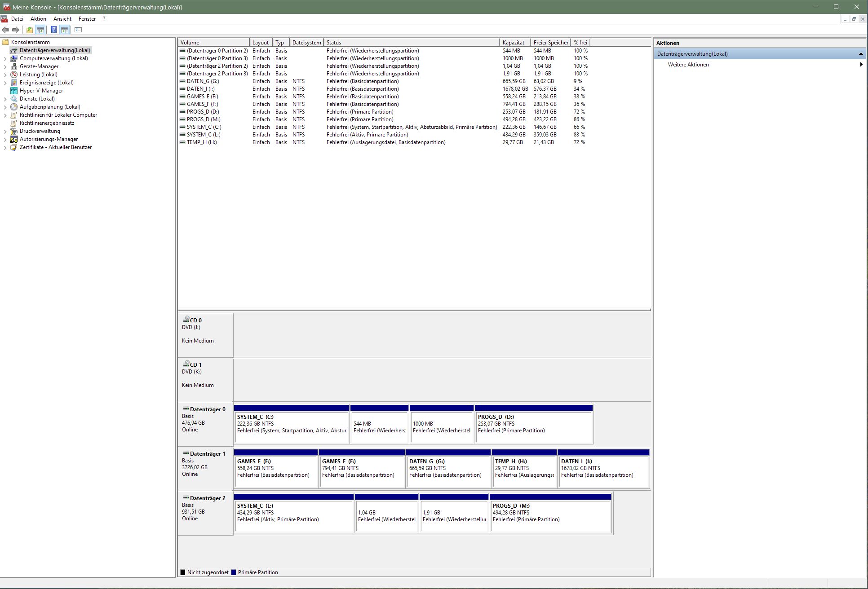The image size is (868, 589).
Task: Click the blue Primäre Partition legend swatch
Action: (x=234, y=572)
